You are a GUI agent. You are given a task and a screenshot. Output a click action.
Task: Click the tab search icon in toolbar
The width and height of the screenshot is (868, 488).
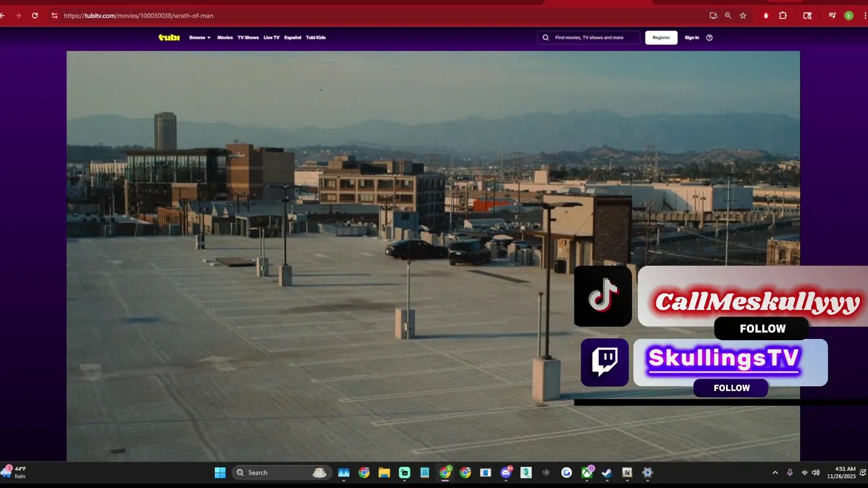coord(807,16)
